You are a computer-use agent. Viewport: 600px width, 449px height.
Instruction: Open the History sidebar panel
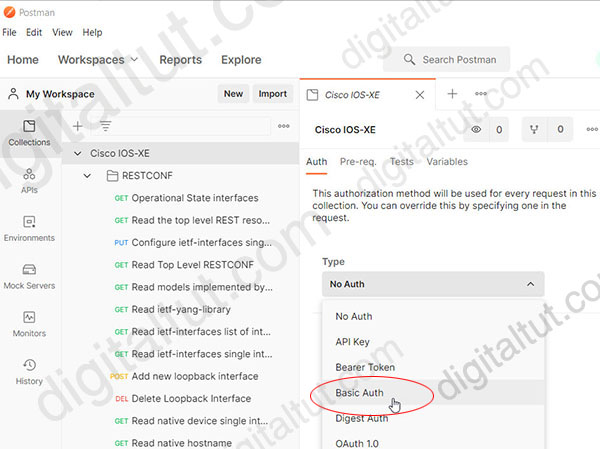(x=29, y=371)
